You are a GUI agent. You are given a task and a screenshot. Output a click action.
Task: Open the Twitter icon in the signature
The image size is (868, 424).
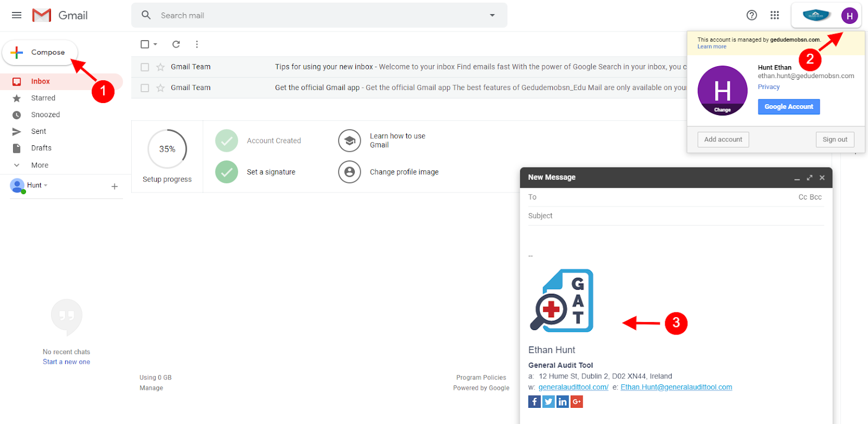548,402
